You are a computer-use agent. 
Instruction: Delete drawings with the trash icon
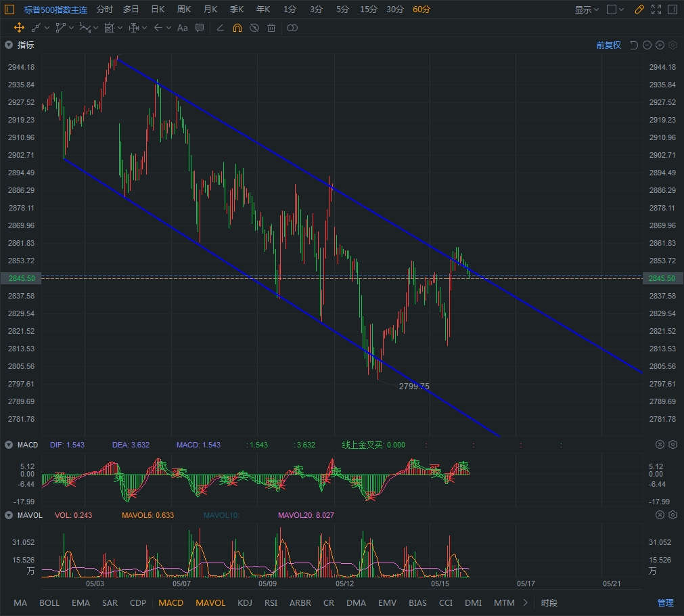[271, 28]
